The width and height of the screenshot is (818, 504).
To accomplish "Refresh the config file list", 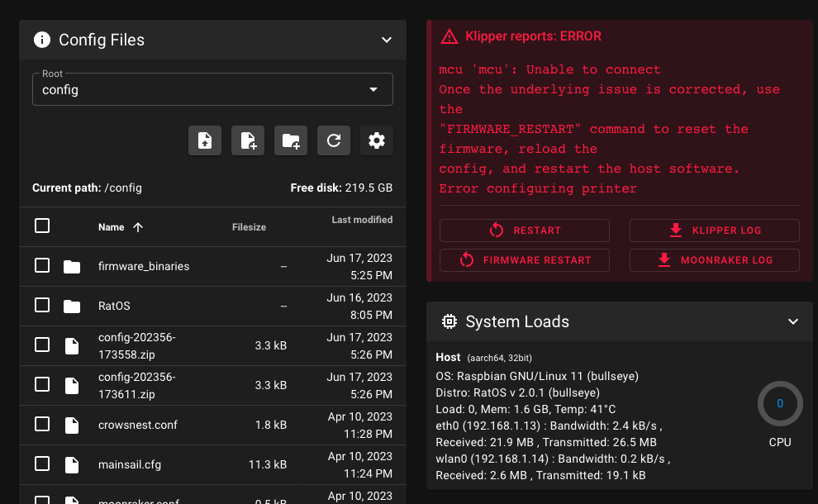I will (333, 140).
